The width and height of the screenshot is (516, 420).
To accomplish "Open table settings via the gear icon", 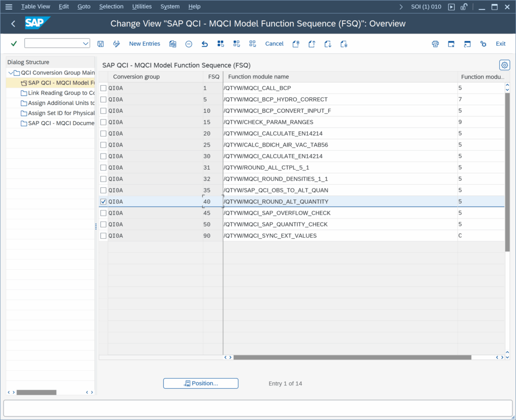I will tap(504, 65).
